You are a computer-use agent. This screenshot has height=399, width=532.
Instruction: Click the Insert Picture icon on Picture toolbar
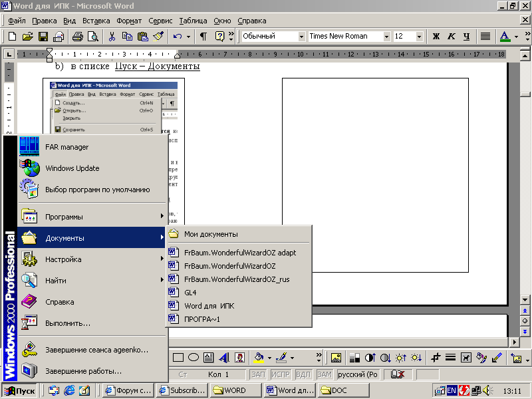pos(336,358)
